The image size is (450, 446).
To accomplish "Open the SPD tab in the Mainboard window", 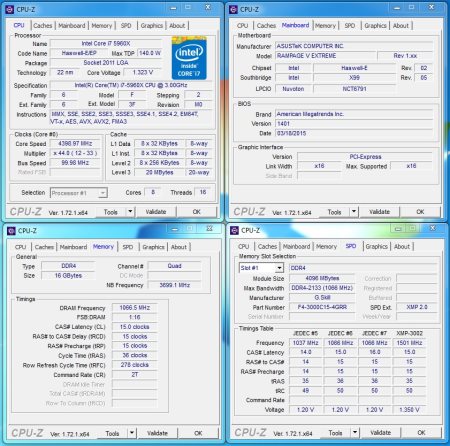I will (350, 26).
